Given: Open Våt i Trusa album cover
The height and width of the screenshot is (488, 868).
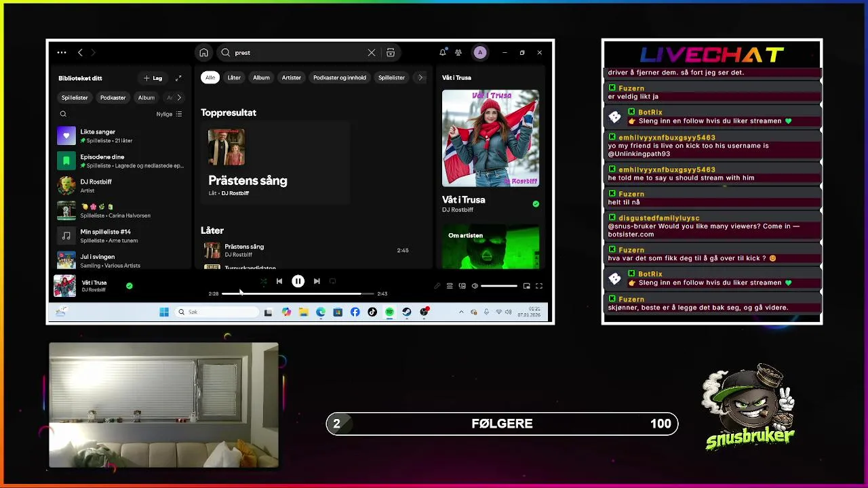Looking at the screenshot, I should coord(490,138).
